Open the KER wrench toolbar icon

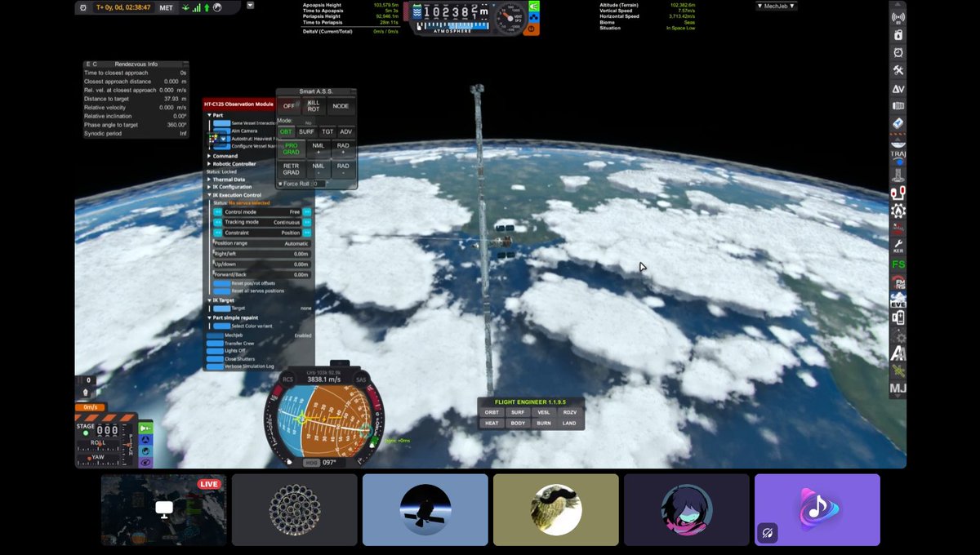(898, 246)
